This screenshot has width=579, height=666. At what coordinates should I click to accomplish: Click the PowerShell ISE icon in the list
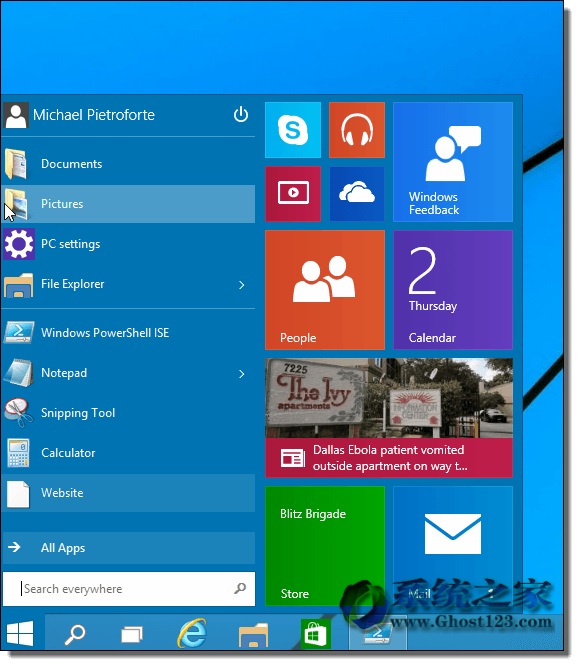click(19, 333)
